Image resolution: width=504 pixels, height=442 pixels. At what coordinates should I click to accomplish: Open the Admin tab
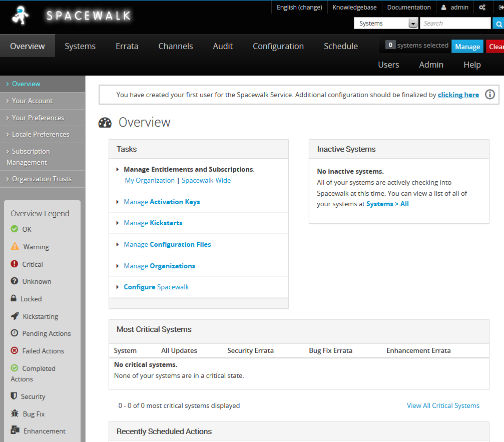[431, 65]
